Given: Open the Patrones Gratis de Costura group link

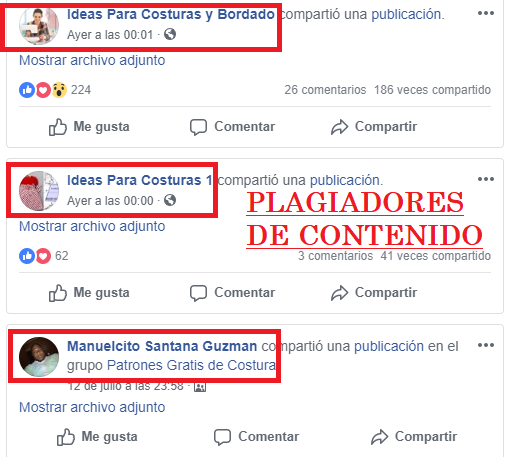Looking at the screenshot, I should click(191, 365).
